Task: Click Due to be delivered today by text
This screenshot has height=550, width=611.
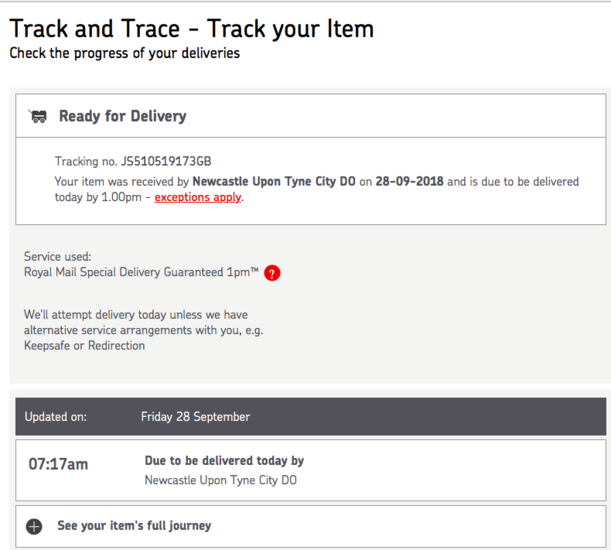Action: [x=224, y=461]
